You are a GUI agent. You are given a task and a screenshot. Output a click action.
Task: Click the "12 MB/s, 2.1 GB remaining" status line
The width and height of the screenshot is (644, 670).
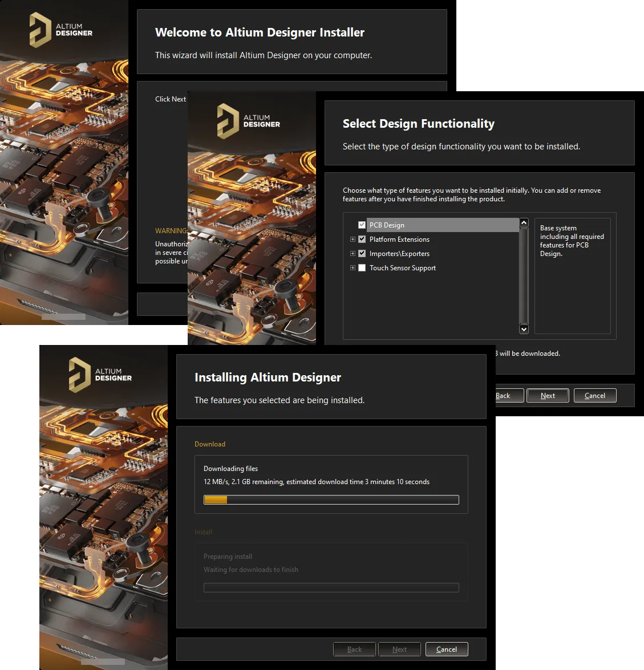click(x=317, y=482)
